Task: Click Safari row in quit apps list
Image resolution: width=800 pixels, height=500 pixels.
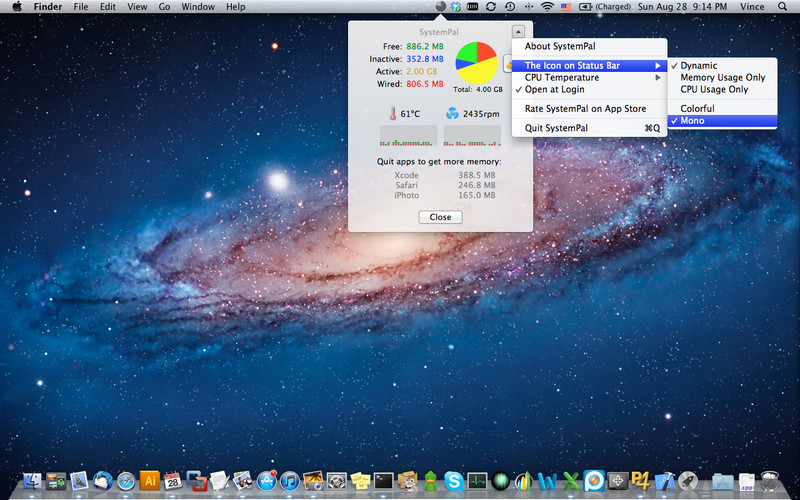Action: [444, 185]
